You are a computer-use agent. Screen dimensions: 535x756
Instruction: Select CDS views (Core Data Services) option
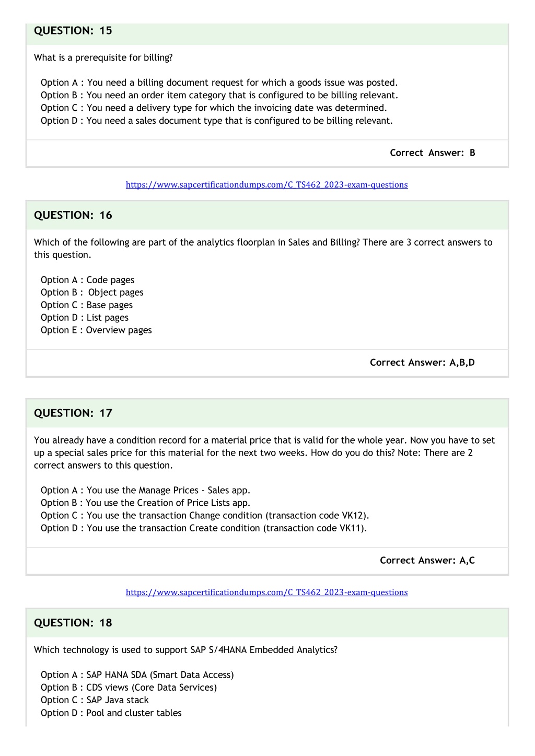129,688
